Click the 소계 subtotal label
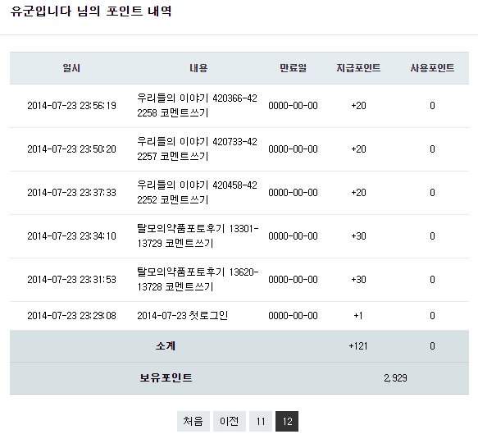 [x=166, y=346]
